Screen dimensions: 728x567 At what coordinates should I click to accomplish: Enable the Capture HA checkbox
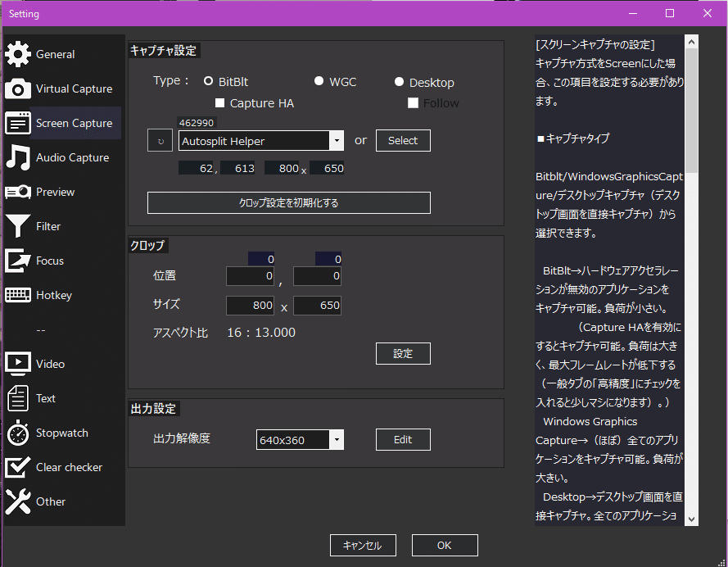click(x=219, y=103)
